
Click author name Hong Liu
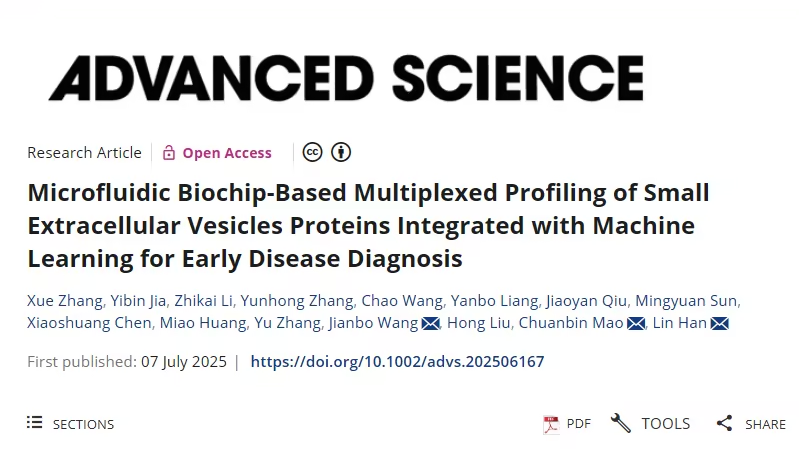[478, 323]
